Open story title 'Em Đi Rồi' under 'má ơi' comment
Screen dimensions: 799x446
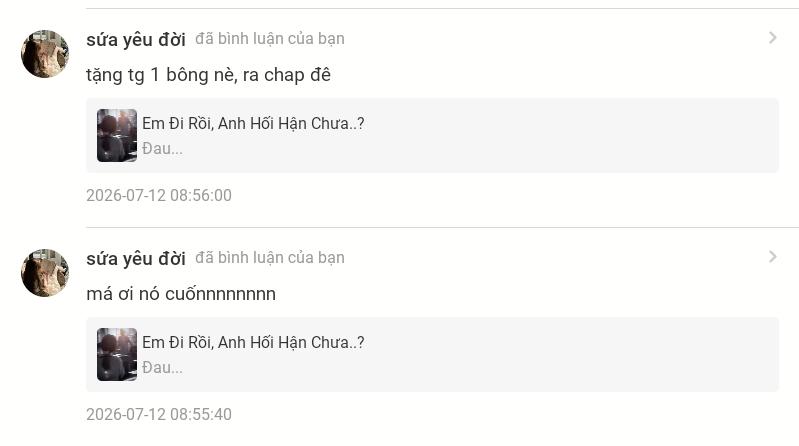tap(253, 343)
